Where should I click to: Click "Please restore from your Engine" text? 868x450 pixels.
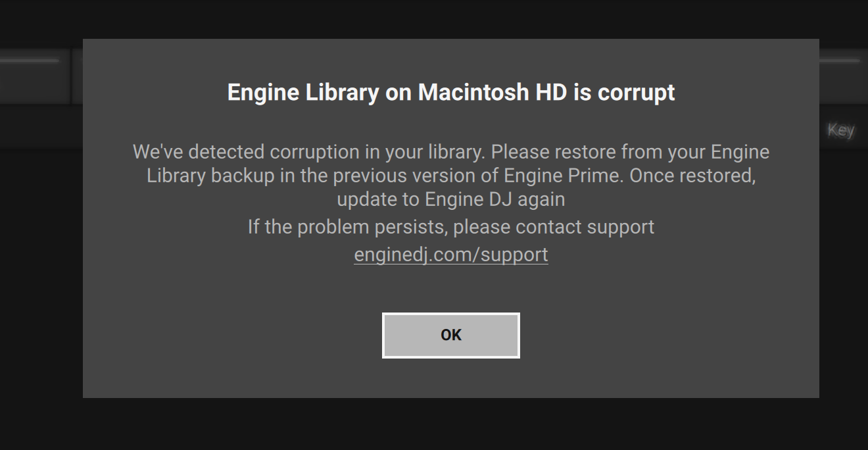coord(630,152)
